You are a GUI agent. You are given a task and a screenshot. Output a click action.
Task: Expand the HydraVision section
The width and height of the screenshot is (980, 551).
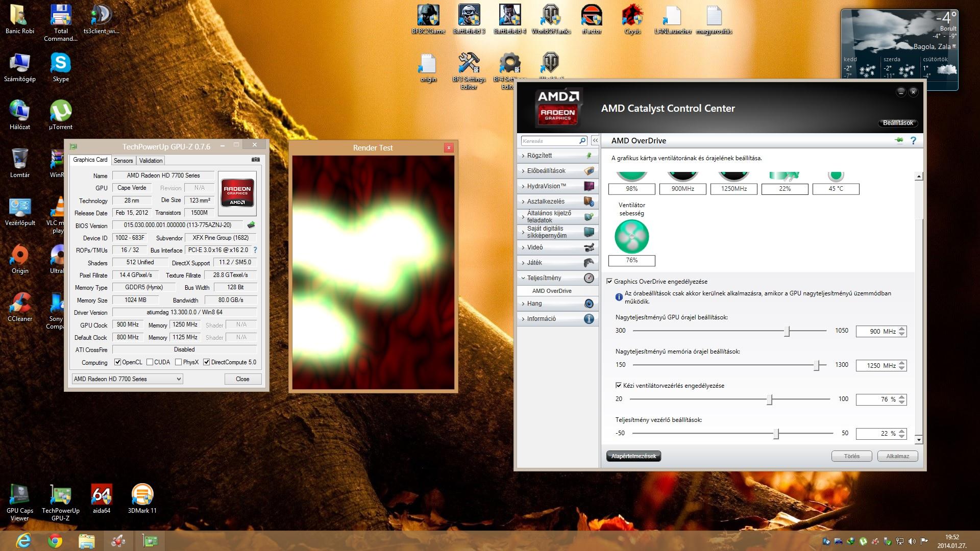[x=557, y=186]
